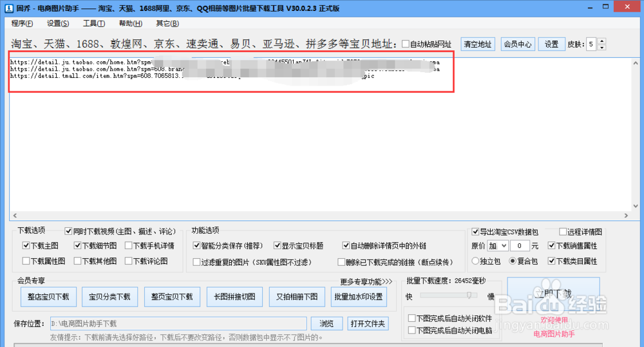Click 打开文件夹 button

[x=368, y=324]
